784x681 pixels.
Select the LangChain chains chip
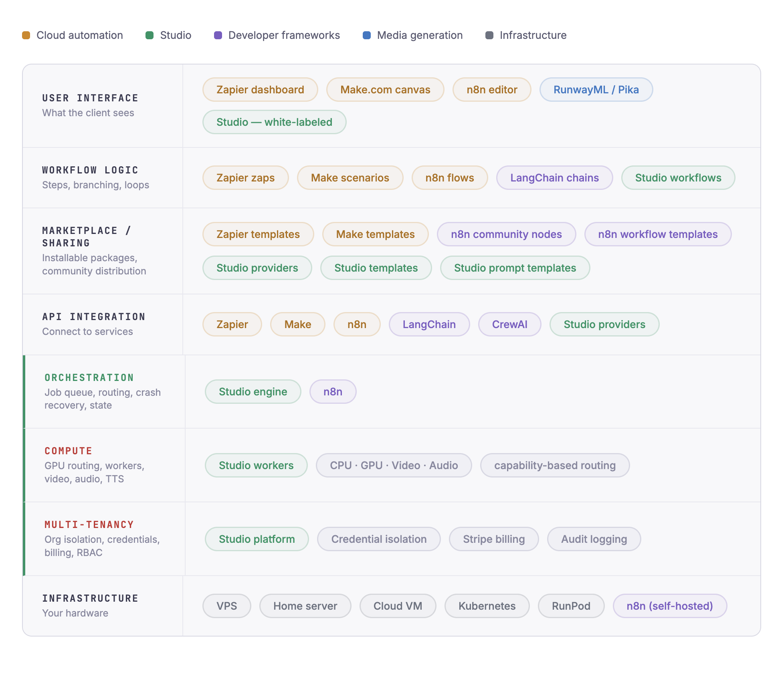click(554, 177)
